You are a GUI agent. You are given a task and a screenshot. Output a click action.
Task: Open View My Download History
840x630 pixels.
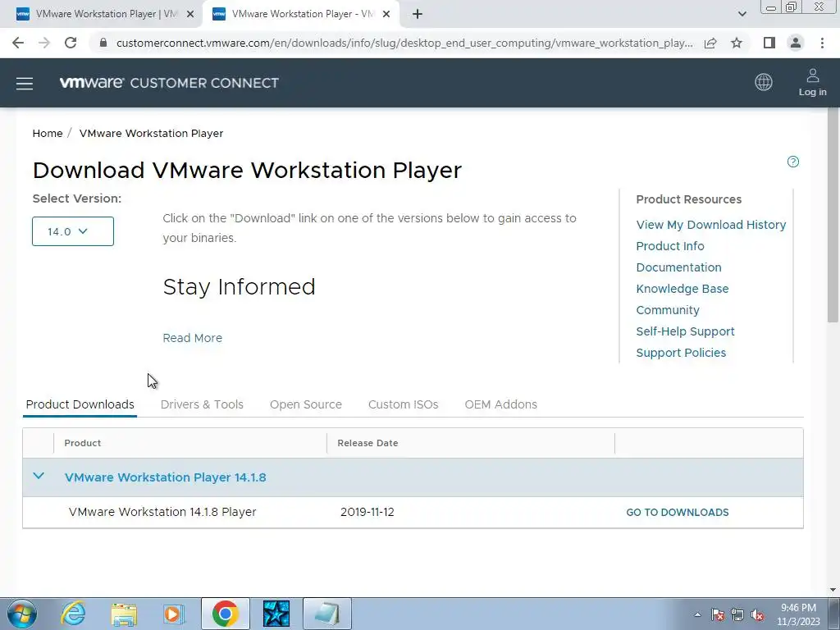[x=711, y=225]
